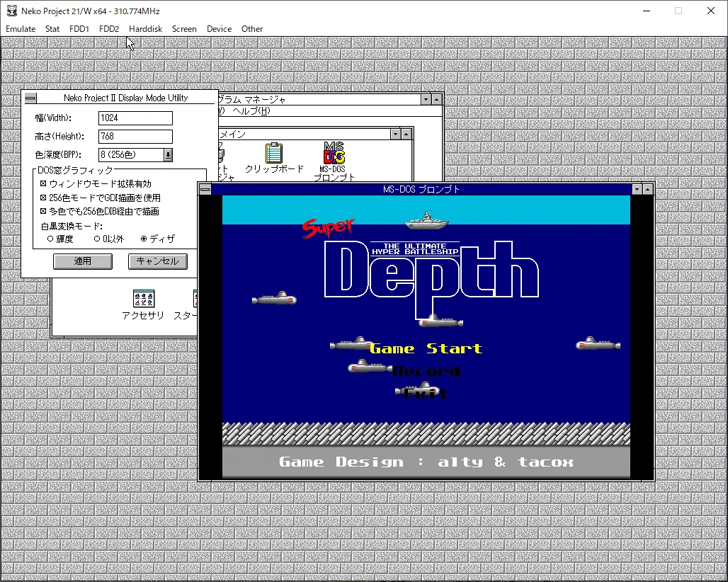Screen dimensions: 728x582
Task: Select Record in the game menu
Action: click(426, 371)
